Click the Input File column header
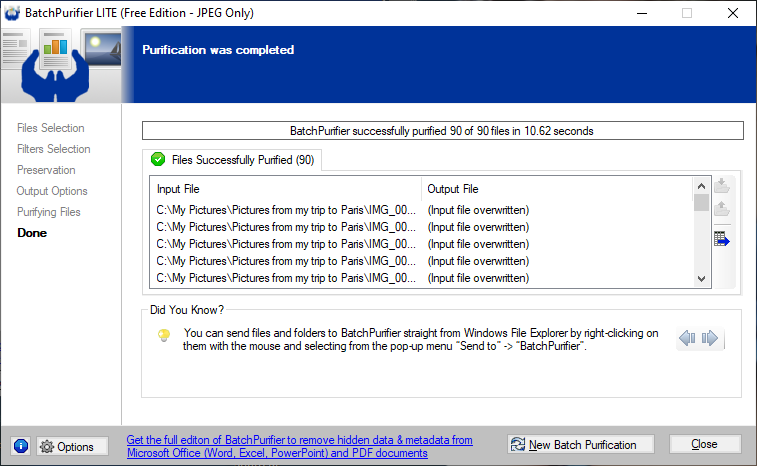 pos(286,189)
